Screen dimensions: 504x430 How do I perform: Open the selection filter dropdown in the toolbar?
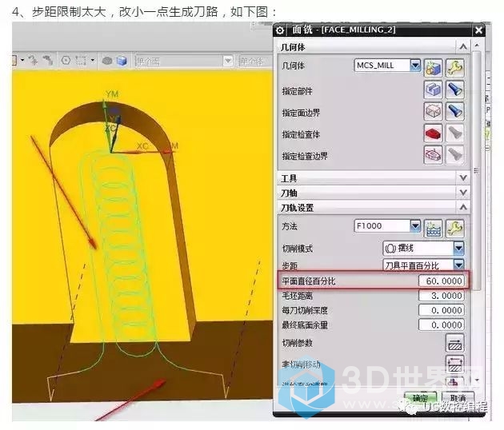click(x=228, y=61)
